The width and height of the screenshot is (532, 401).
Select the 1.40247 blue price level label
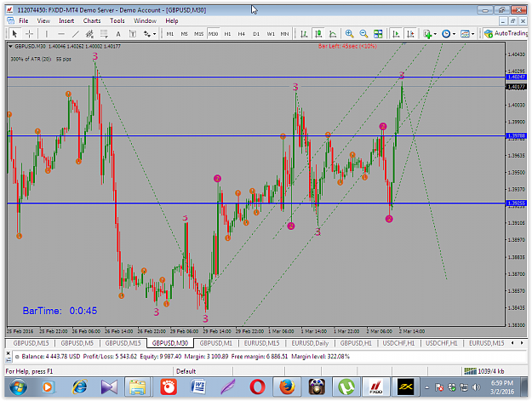(517, 77)
